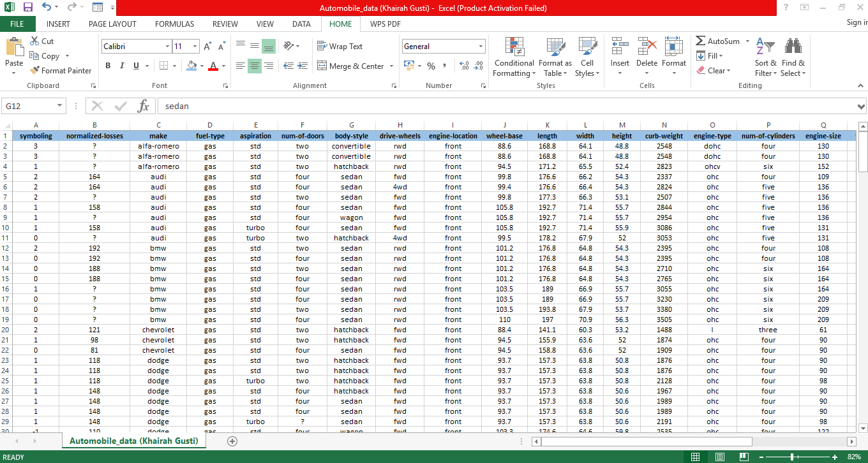This screenshot has width=868, height=463.
Task: Toggle Align Left
Action: tap(241, 66)
